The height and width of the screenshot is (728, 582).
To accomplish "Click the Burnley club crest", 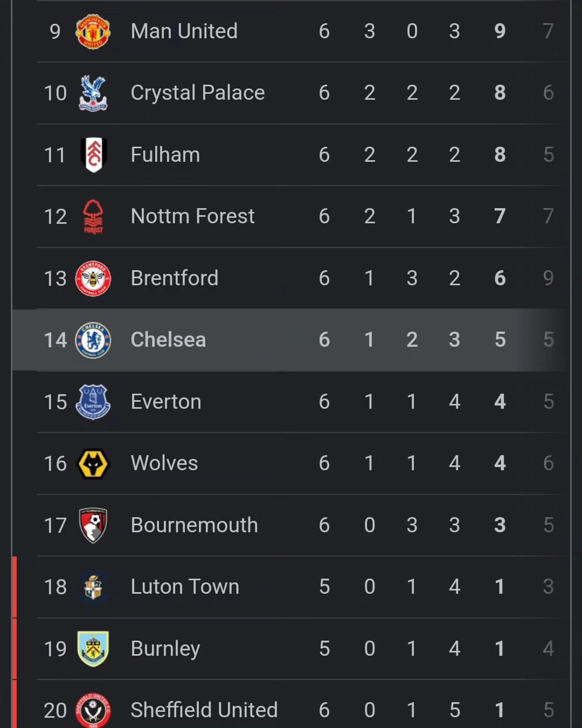I will pyautogui.click(x=93, y=649).
